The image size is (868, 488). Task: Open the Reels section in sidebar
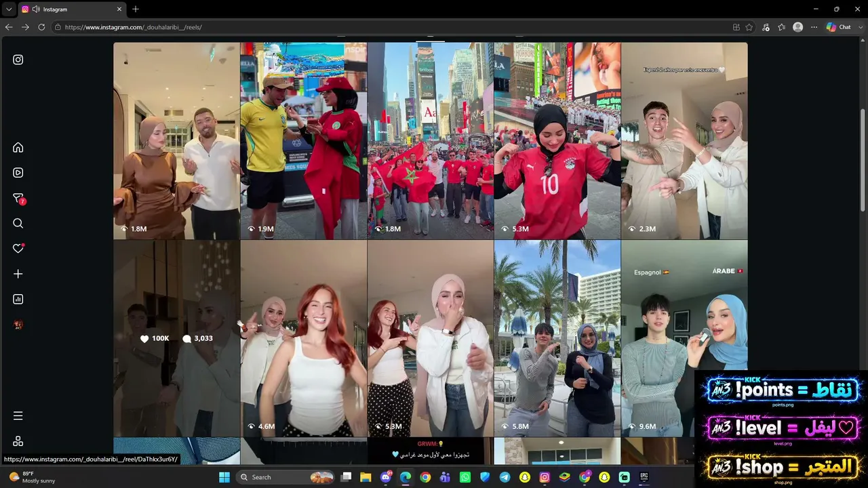(18, 173)
